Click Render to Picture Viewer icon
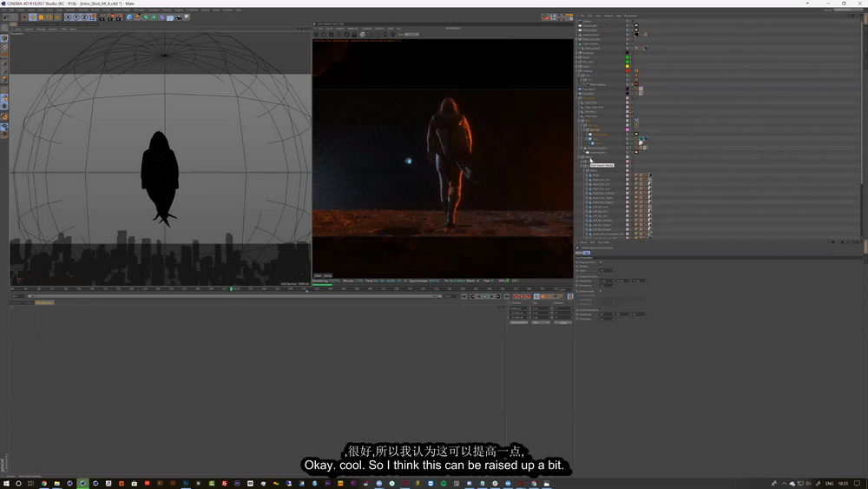The height and width of the screenshot is (489, 868). (111, 17)
